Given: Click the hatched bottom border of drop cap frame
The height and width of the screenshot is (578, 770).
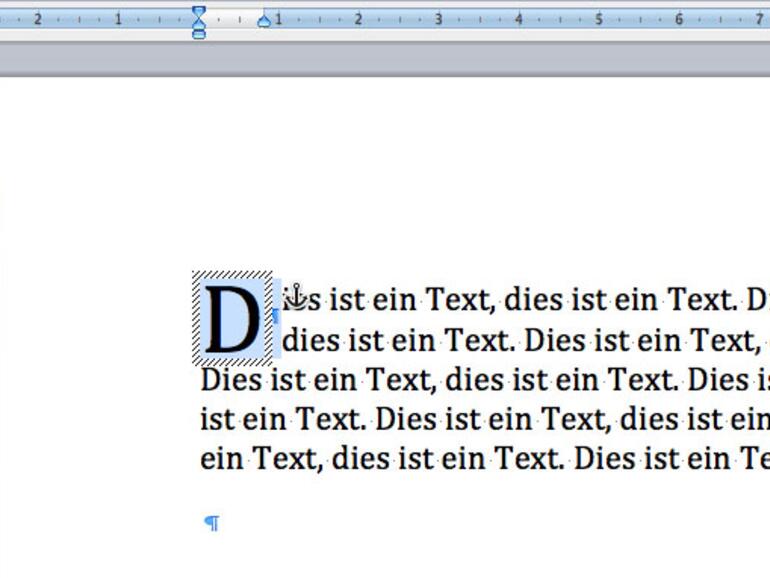Looking at the screenshot, I should click(x=232, y=363).
